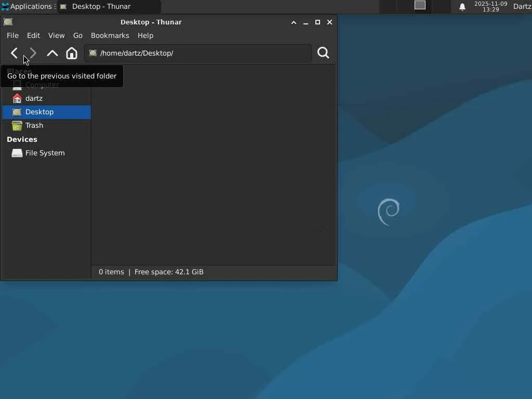Go up to the parent folder

[x=52, y=54]
